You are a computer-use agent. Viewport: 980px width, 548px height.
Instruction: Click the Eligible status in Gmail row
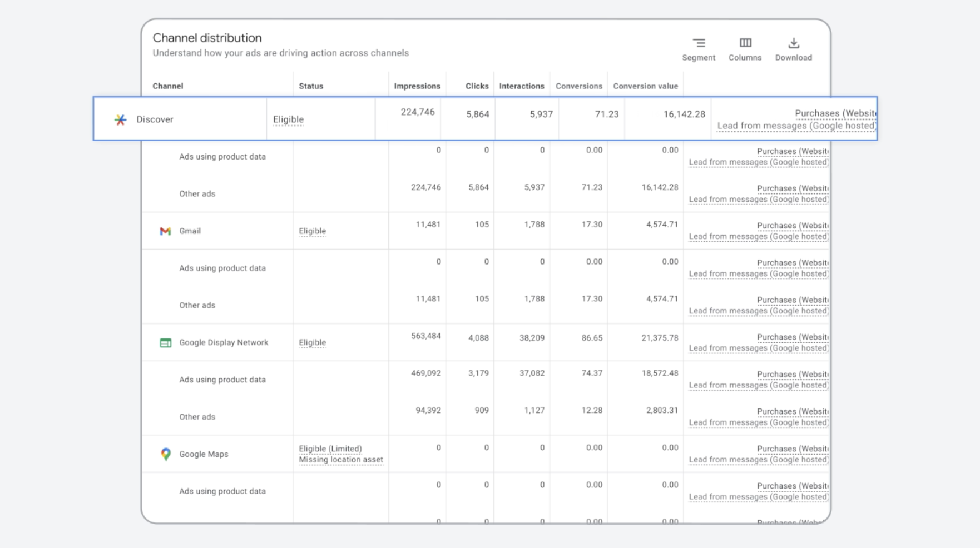tap(312, 231)
